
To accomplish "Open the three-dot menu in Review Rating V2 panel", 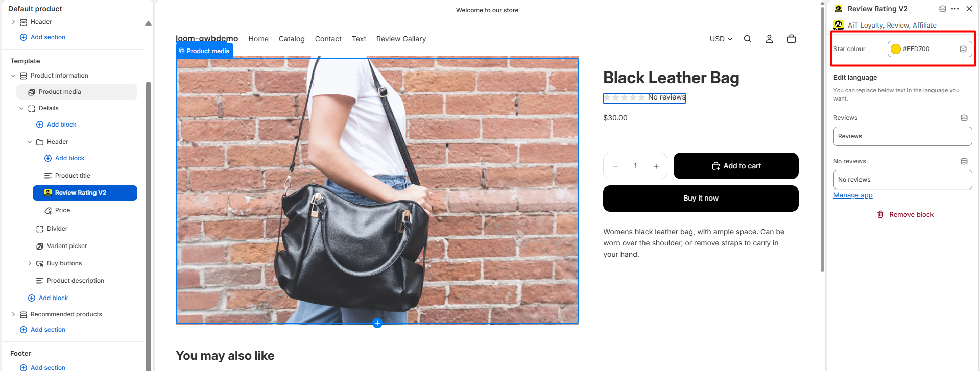I will [x=955, y=9].
